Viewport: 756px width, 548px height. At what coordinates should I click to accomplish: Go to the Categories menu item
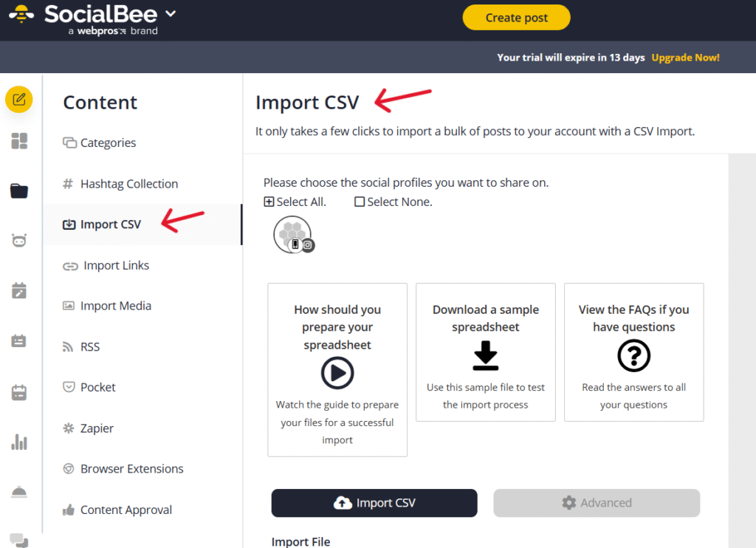tap(108, 143)
